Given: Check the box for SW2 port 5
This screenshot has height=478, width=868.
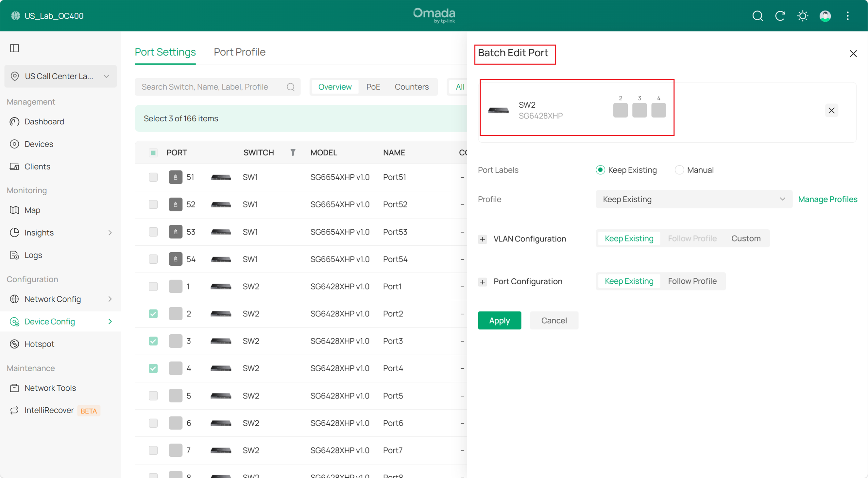Looking at the screenshot, I should coord(153,396).
